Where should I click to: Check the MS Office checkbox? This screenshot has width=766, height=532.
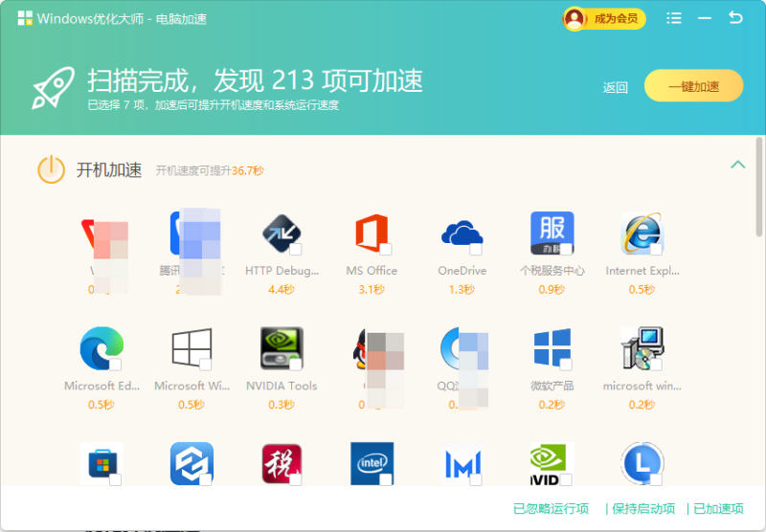[x=386, y=250]
